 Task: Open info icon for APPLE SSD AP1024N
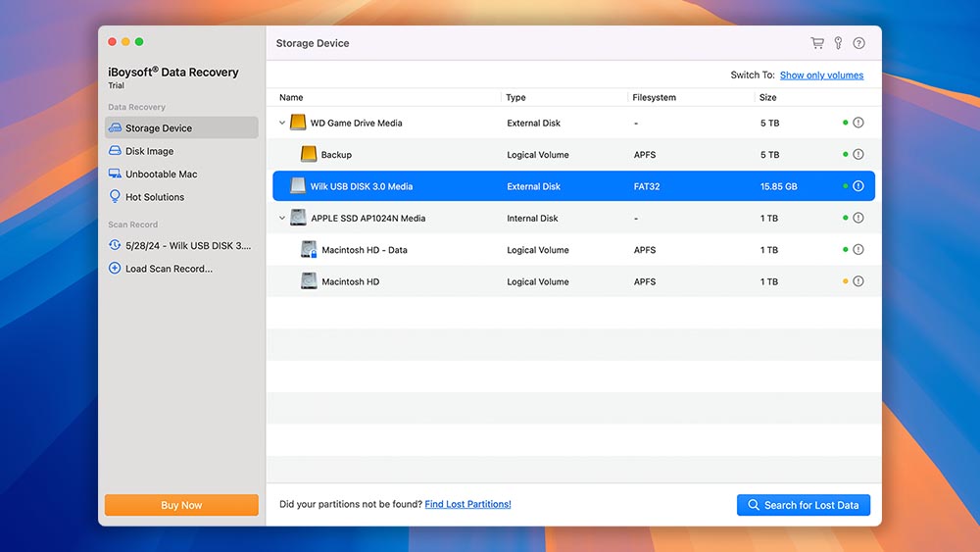coord(858,219)
